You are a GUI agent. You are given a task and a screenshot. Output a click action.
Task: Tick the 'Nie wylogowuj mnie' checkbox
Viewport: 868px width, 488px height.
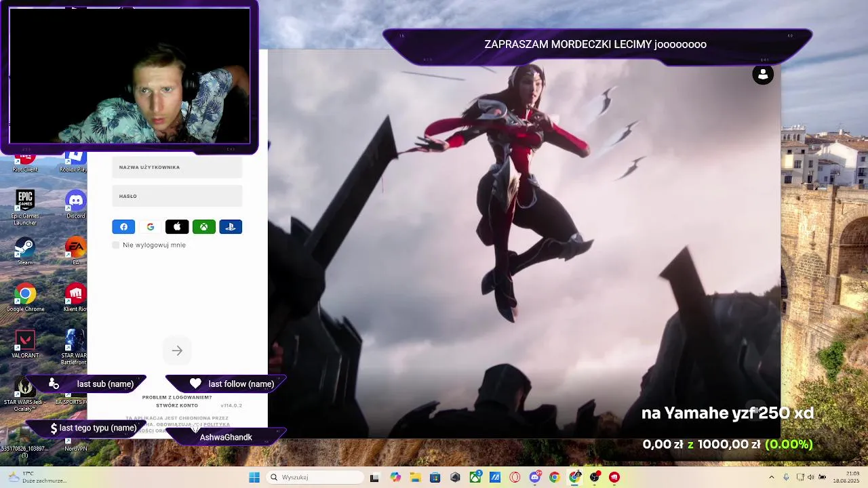click(x=115, y=245)
